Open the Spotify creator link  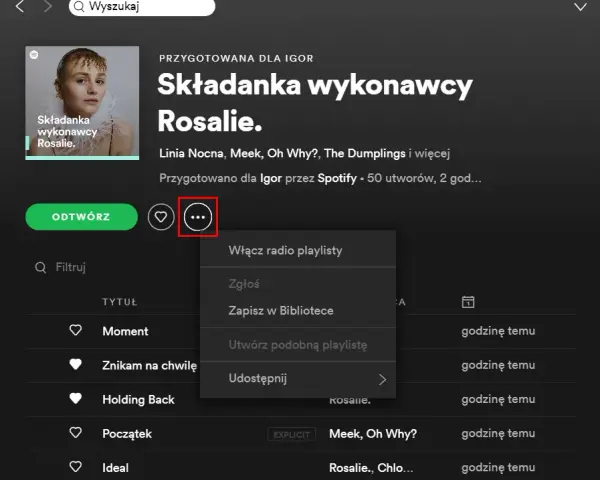pos(337,178)
